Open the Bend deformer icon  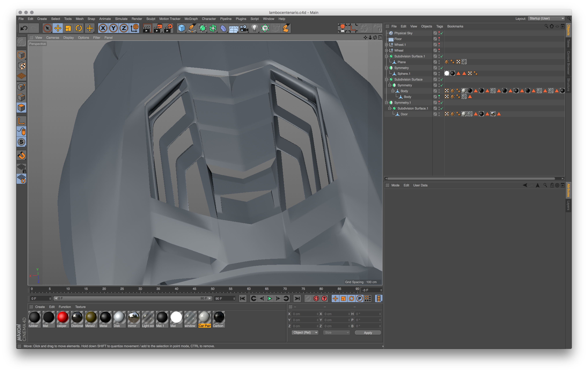click(x=223, y=28)
